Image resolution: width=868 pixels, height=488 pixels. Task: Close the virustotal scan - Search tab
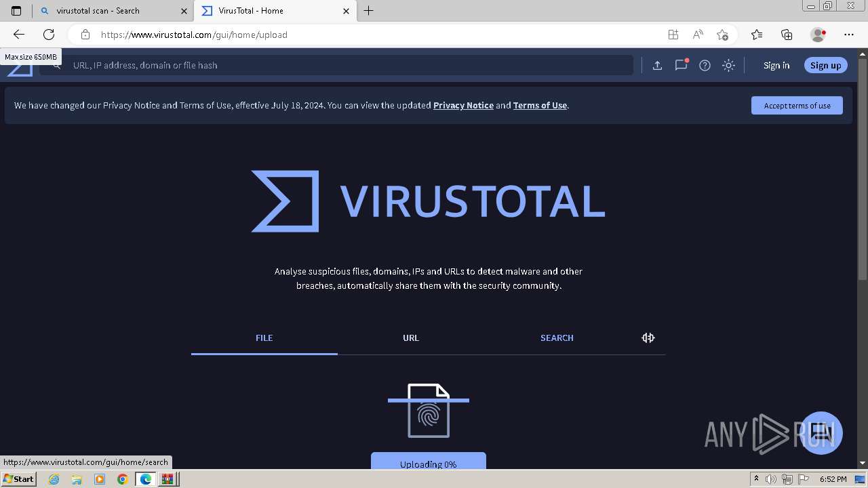(x=184, y=11)
